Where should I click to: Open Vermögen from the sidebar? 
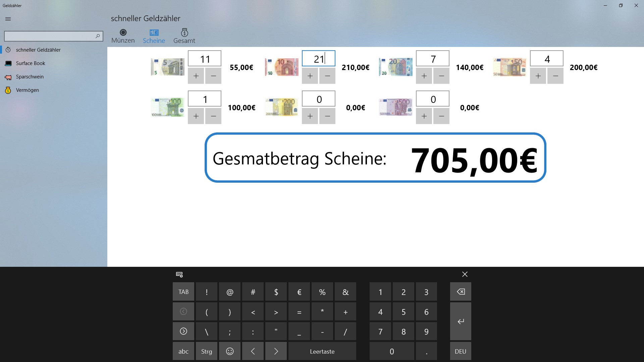[27, 90]
